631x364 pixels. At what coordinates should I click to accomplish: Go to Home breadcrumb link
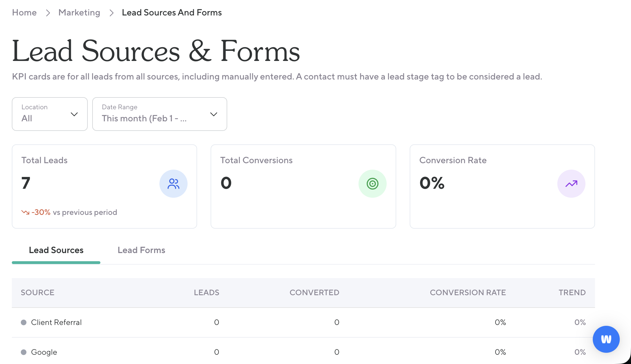24,13
